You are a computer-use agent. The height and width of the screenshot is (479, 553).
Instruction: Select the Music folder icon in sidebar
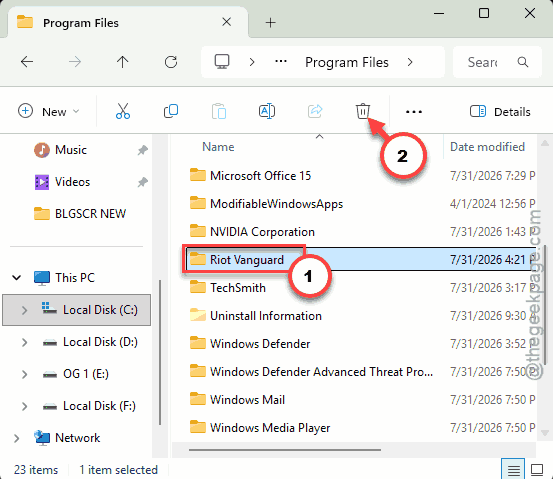[42, 150]
